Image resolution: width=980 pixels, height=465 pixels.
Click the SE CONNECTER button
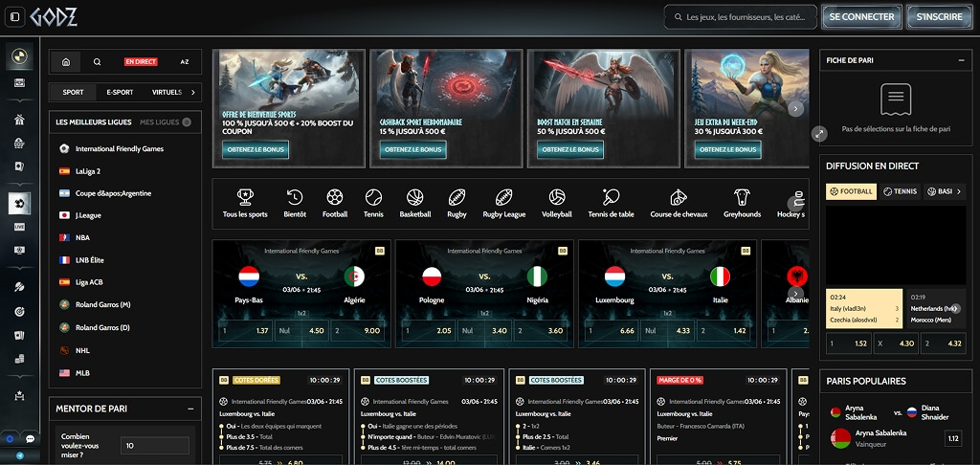point(861,17)
